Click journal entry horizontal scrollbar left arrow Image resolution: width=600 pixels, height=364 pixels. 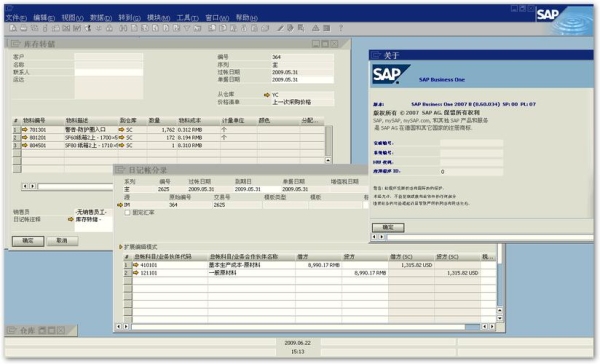[118, 326]
